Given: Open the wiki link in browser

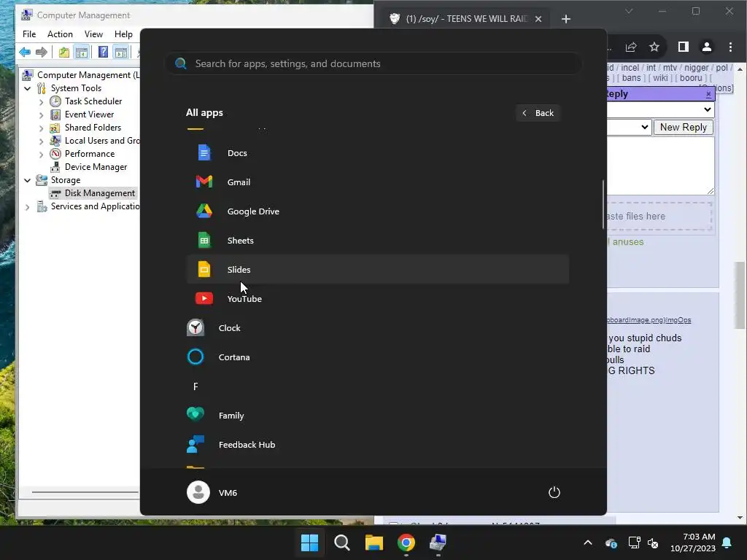Looking at the screenshot, I should (x=660, y=77).
